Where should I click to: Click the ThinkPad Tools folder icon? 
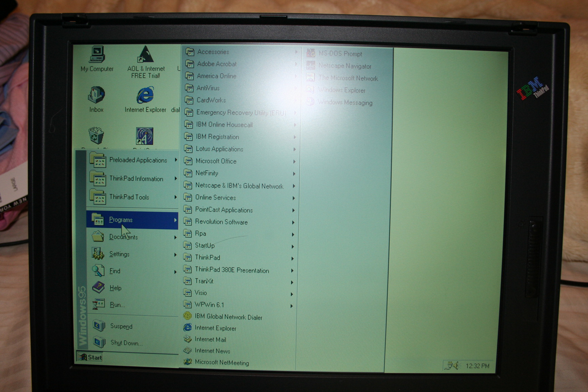tap(98, 197)
